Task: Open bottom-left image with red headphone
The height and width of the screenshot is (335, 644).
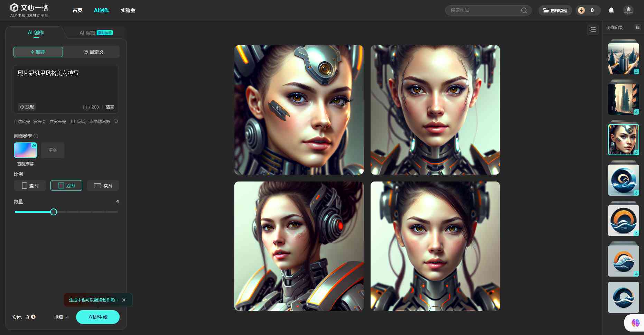Action: (x=299, y=246)
